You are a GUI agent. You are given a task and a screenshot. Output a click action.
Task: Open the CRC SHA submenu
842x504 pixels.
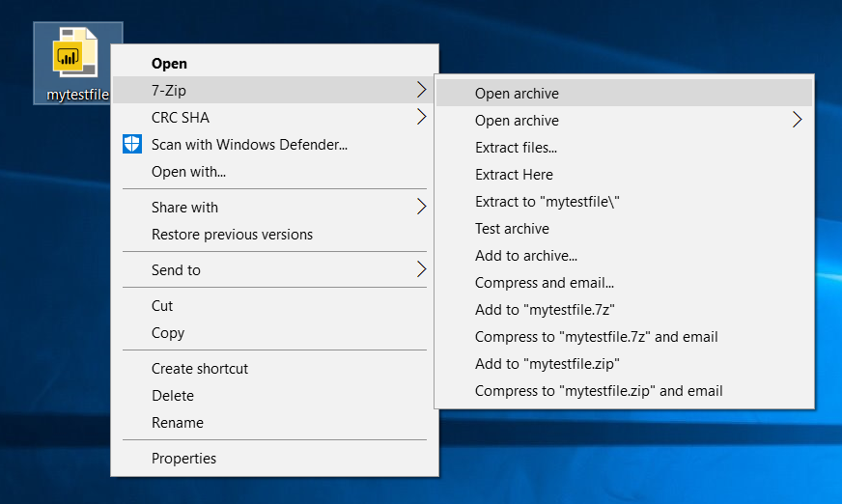(x=274, y=117)
